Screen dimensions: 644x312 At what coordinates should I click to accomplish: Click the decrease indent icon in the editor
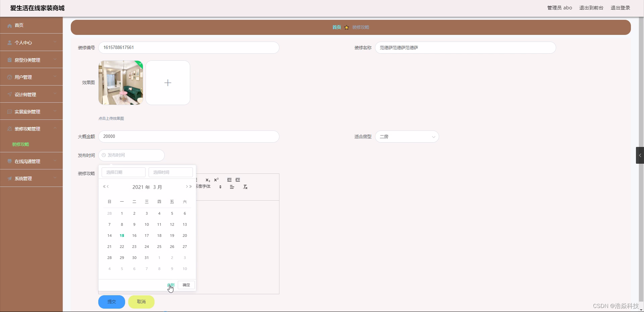[x=229, y=180]
